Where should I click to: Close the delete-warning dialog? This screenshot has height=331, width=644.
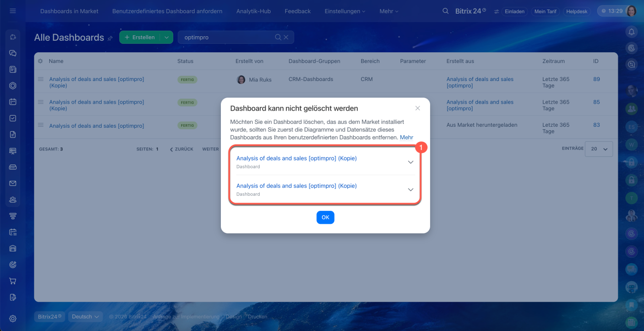pyautogui.click(x=418, y=108)
